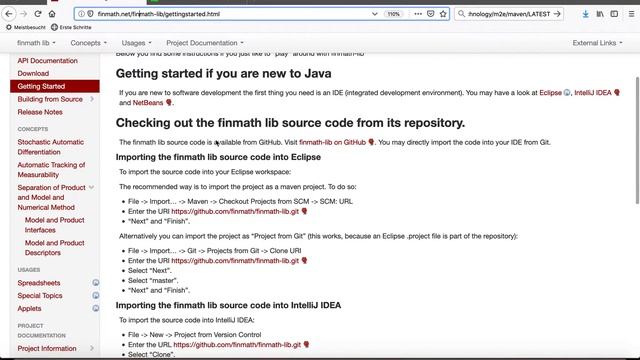Click the globe icon after Eclipse link
This screenshot has height=360, width=640.
[567, 93]
